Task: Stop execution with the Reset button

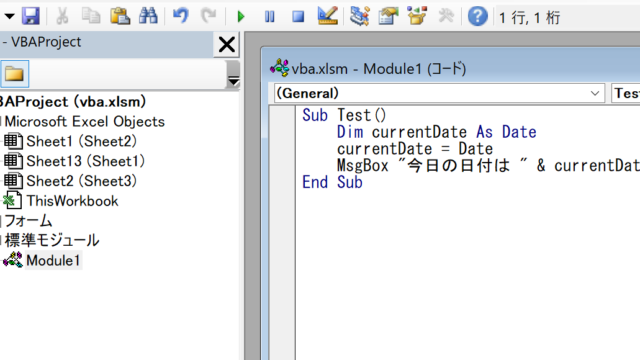Action: coord(298,17)
